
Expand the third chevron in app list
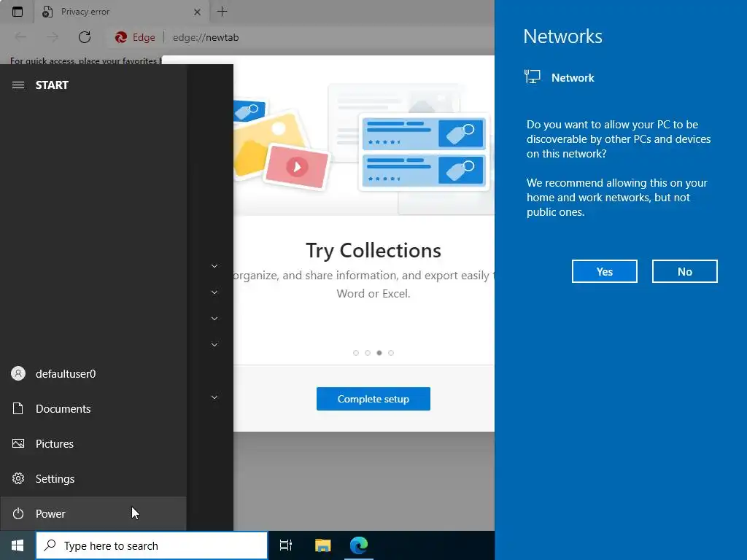pos(214,319)
